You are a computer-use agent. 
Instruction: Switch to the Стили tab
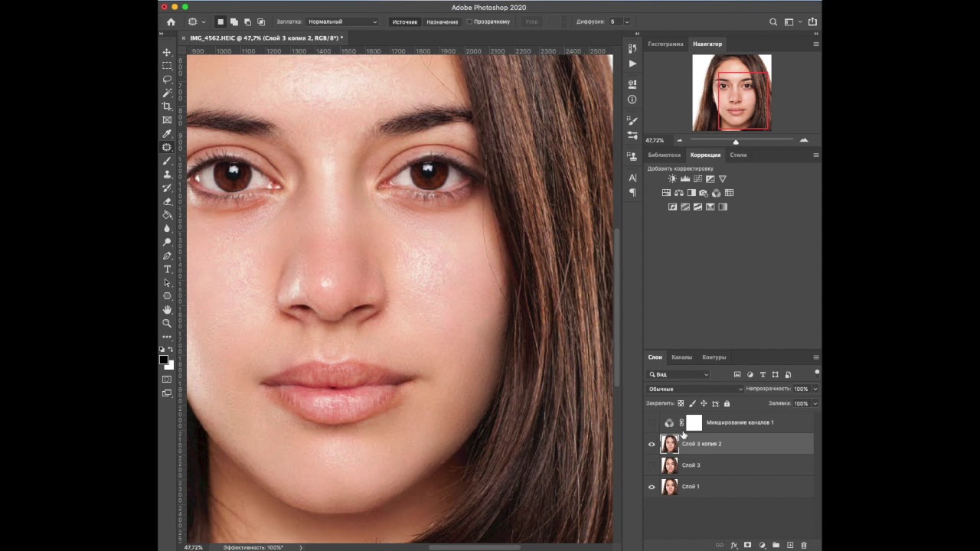coord(738,155)
